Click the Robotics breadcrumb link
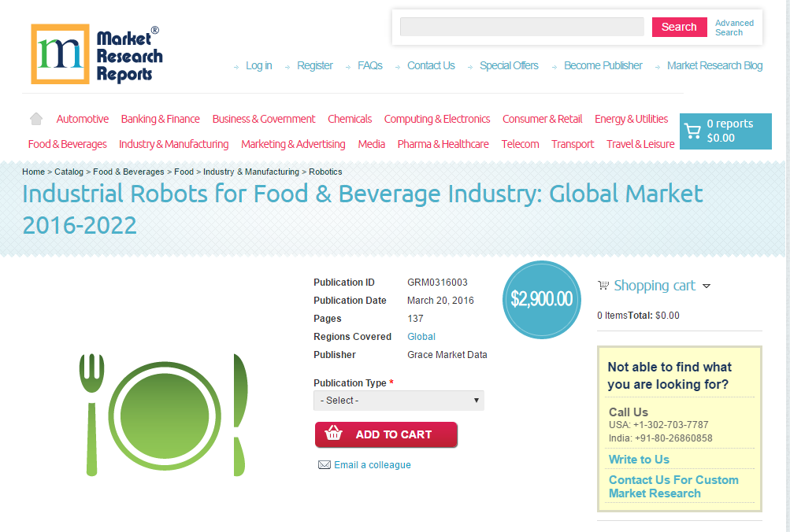The image size is (790, 532). click(325, 172)
